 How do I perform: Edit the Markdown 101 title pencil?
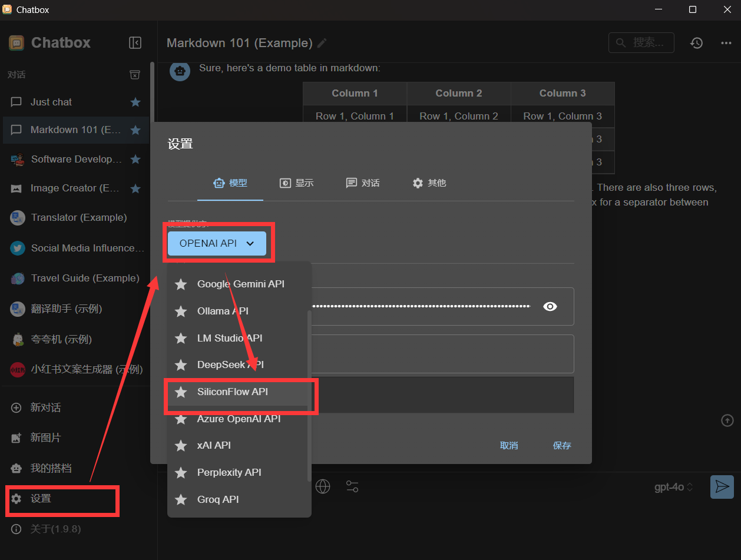[x=322, y=43]
